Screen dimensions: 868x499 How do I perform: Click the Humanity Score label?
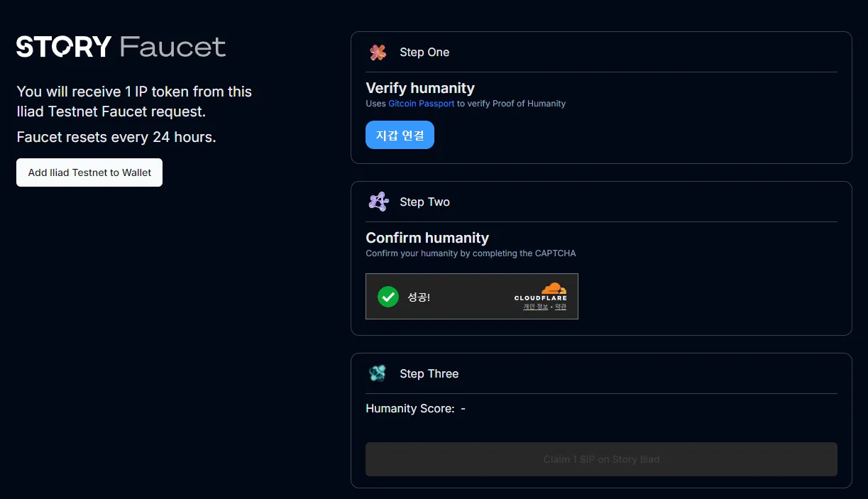[x=410, y=408]
